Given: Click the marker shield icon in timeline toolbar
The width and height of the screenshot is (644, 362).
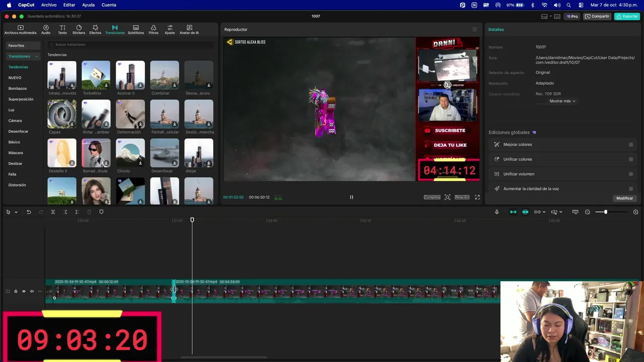Looking at the screenshot, I should coord(101,212).
